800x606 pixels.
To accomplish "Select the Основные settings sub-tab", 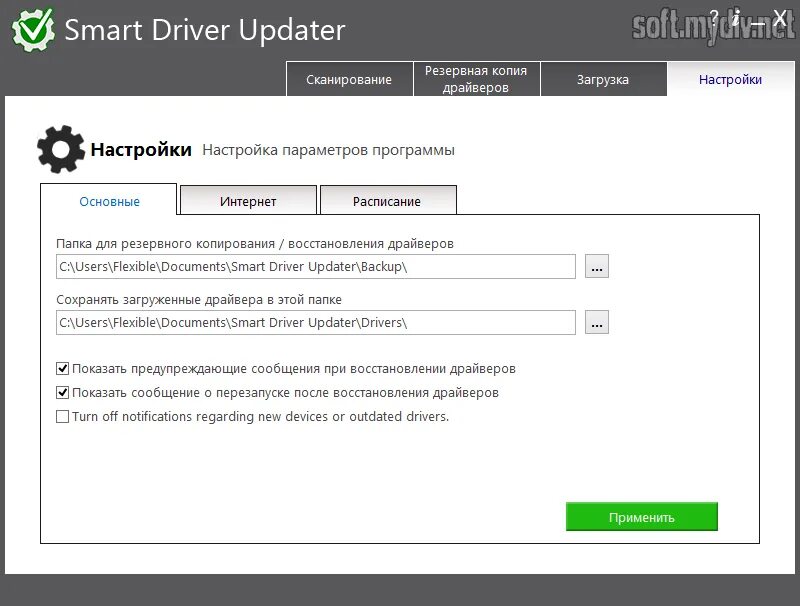I will [x=109, y=201].
